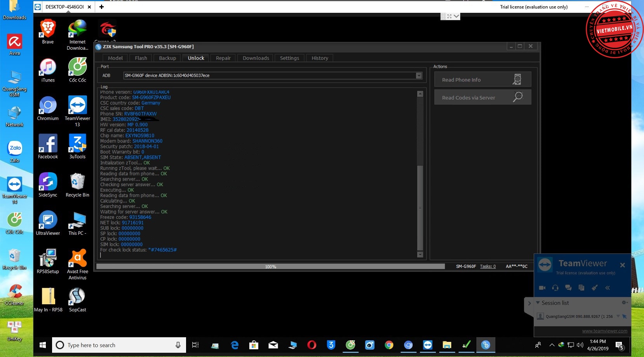This screenshot has height=357, width=644.
Task: Click TeamViewer video camera icon
Action: click(542, 288)
